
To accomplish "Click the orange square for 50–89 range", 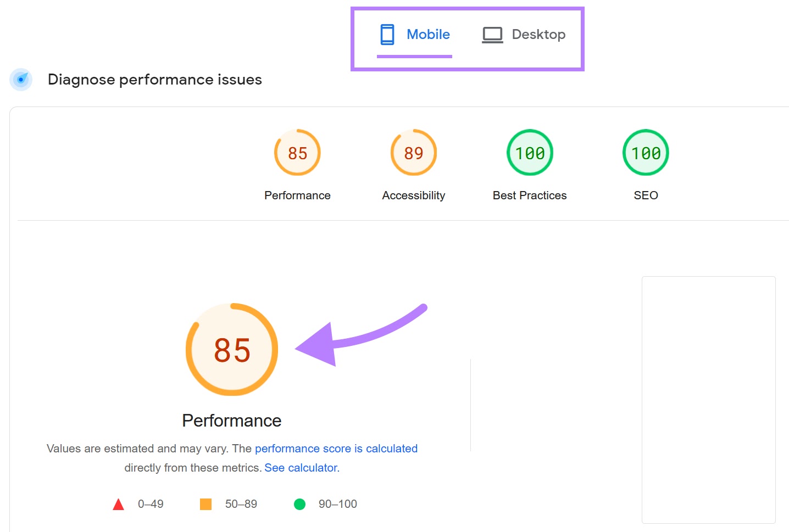I will pyautogui.click(x=205, y=503).
